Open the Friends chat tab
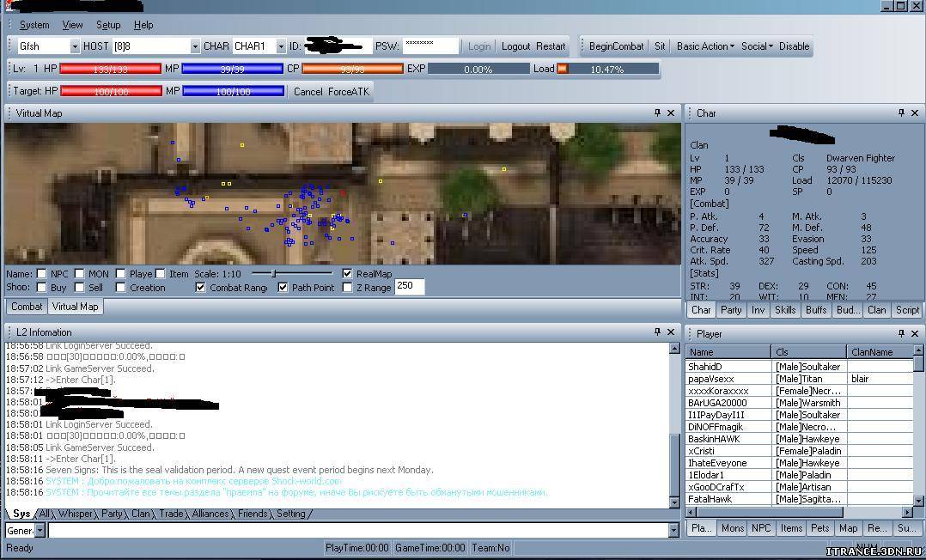 coord(253,514)
